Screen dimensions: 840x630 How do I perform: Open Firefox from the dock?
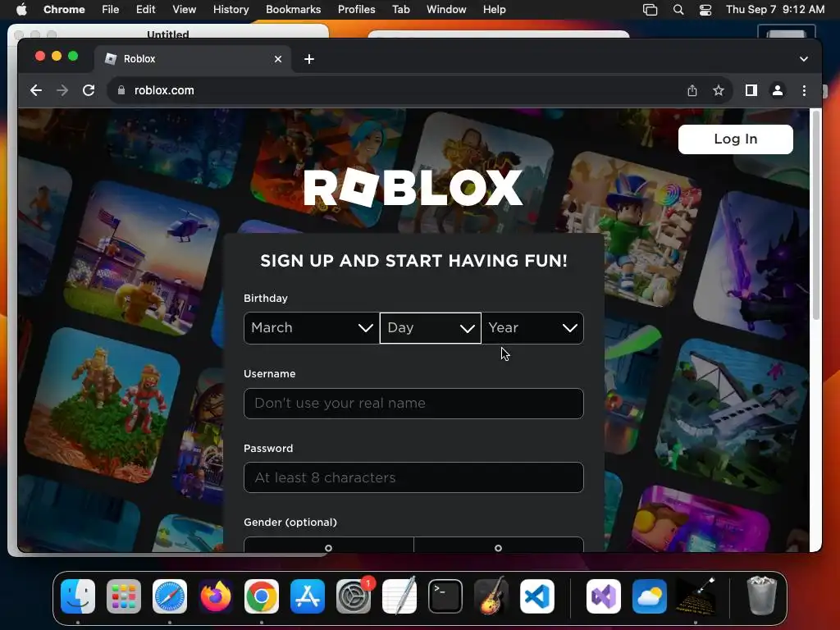tap(216, 596)
